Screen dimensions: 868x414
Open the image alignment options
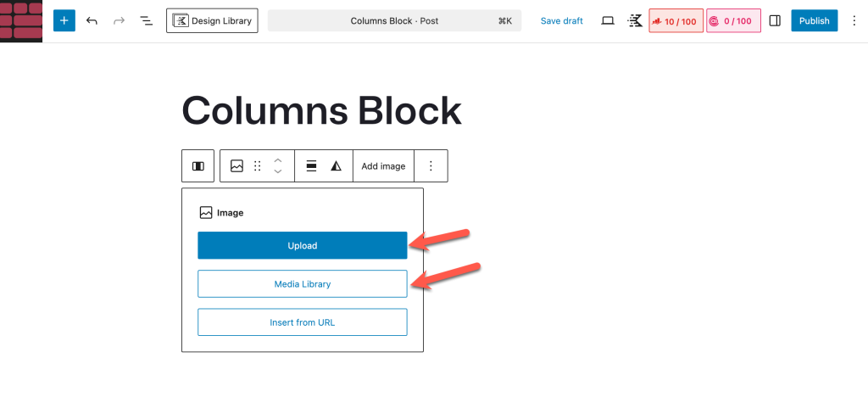[x=311, y=166]
